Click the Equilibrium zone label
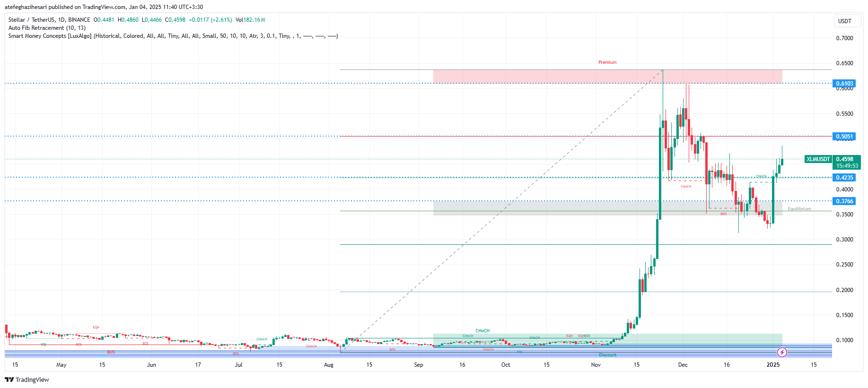Image resolution: width=868 pixels, height=388 pixels. click(799, 209)
